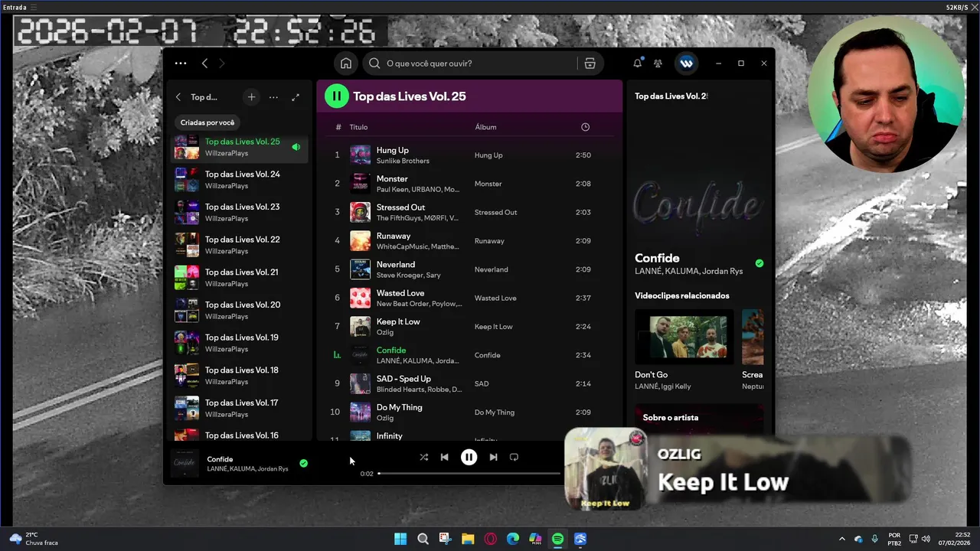Open Windows Start button
This screenshot has width=980, height=551.
[400, 539]
